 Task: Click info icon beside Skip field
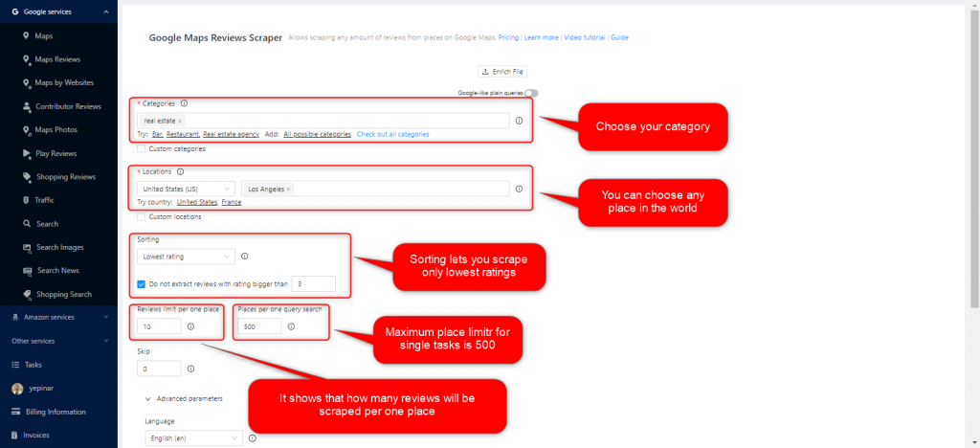(190, 369)
